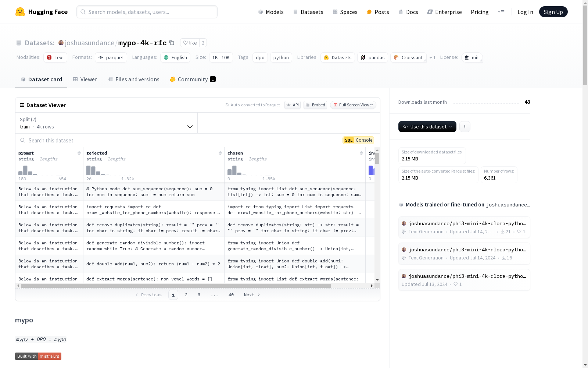The height and width of the screenshot is (368, 588).
Task: Open Posts in the top navigation
Action: tap(378, 12)
